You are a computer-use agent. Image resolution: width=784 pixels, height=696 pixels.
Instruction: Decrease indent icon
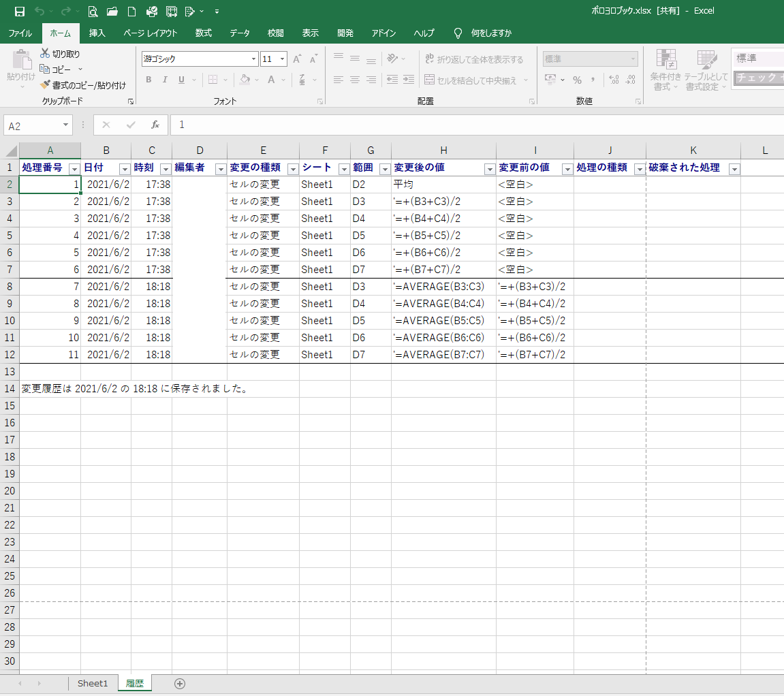[x=392, y=80]
